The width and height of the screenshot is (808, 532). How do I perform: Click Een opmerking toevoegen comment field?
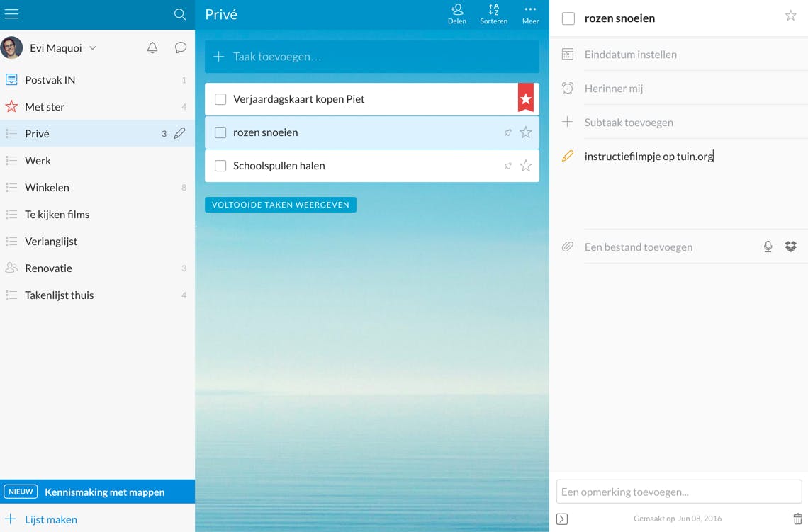click(679, 492)
